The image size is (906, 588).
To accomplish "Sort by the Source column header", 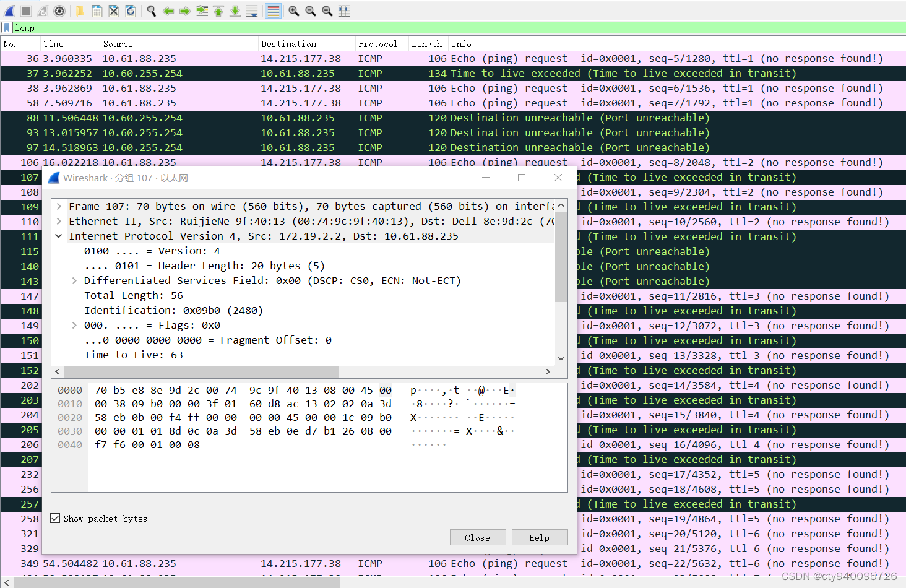I will 178,44.
